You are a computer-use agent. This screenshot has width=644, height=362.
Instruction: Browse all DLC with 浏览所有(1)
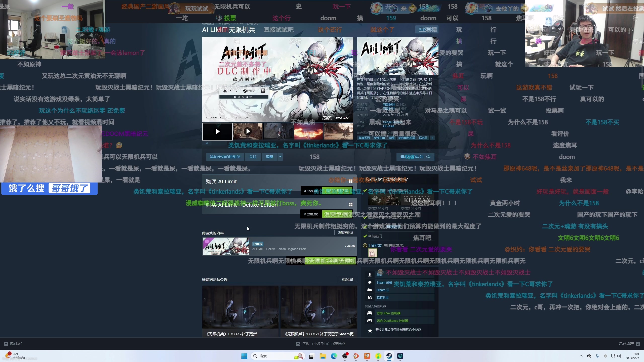(x=345, y=233)
